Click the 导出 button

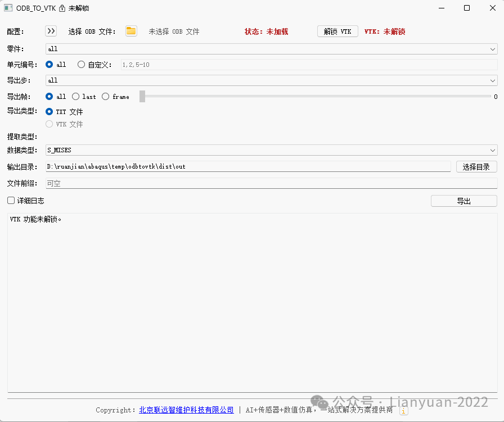[x=463, y=201]
